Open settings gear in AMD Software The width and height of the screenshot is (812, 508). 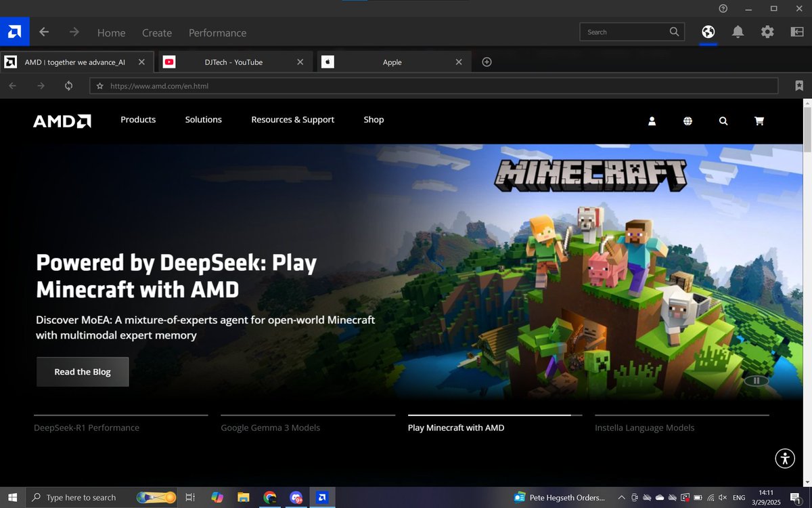tap(767, 32)
